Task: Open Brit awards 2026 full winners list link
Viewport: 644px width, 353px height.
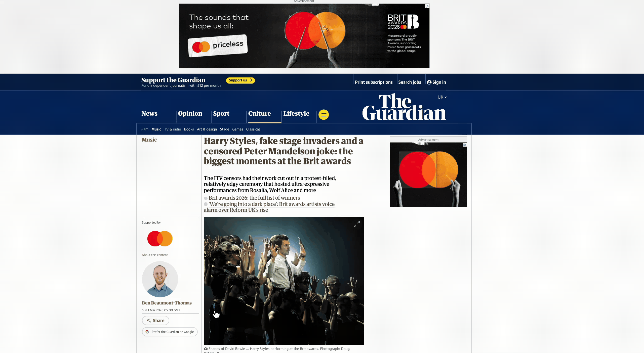Action: point(254,198)
